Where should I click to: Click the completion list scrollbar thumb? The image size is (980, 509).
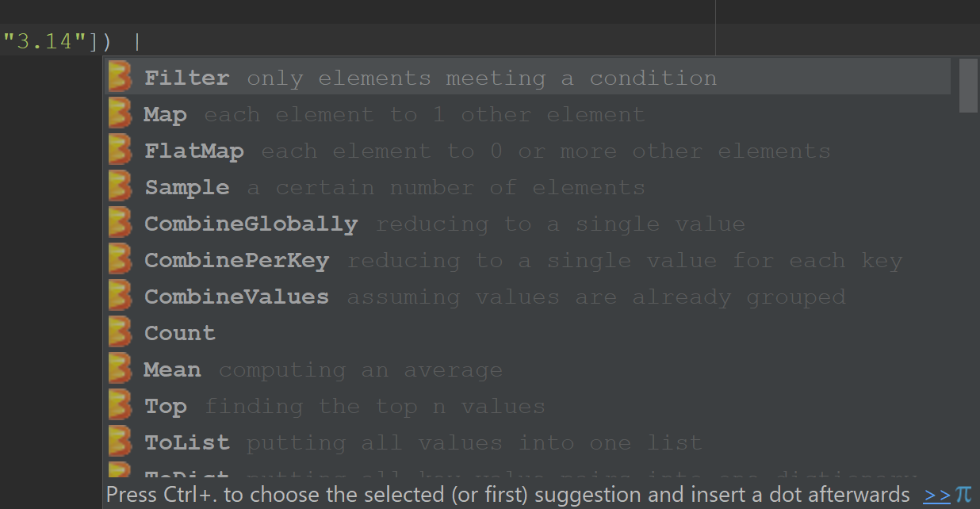[968, 86]
